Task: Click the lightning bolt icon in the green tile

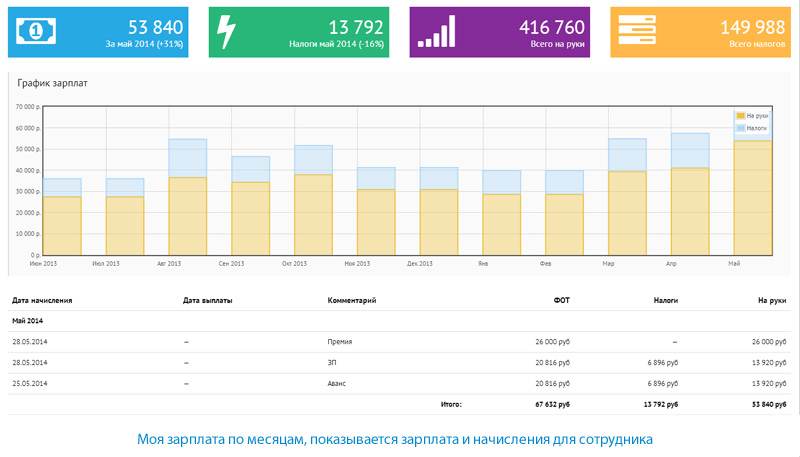Action: click(227, 32)
